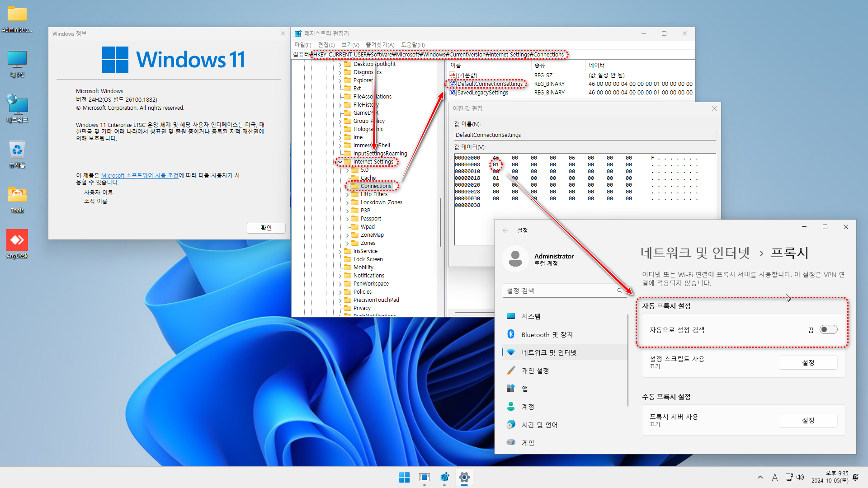
Task: Open the 도움말(H) menu
Action: coord(413,45)
